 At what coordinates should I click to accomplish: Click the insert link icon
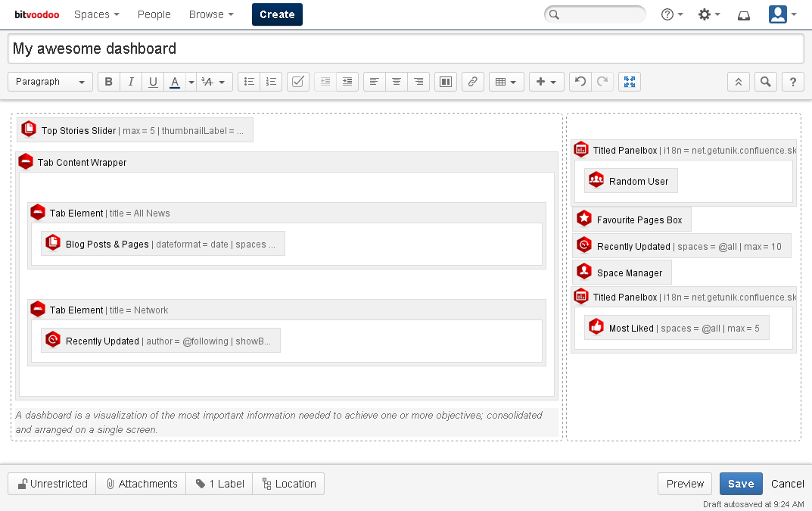coord(472,82)
